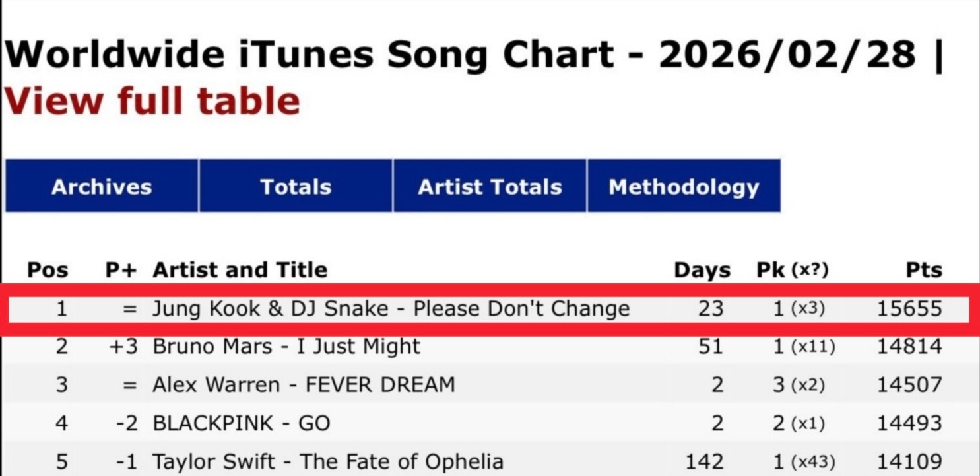Click the Pk column header
Viewport: 980px width, 476px height.
792,270
